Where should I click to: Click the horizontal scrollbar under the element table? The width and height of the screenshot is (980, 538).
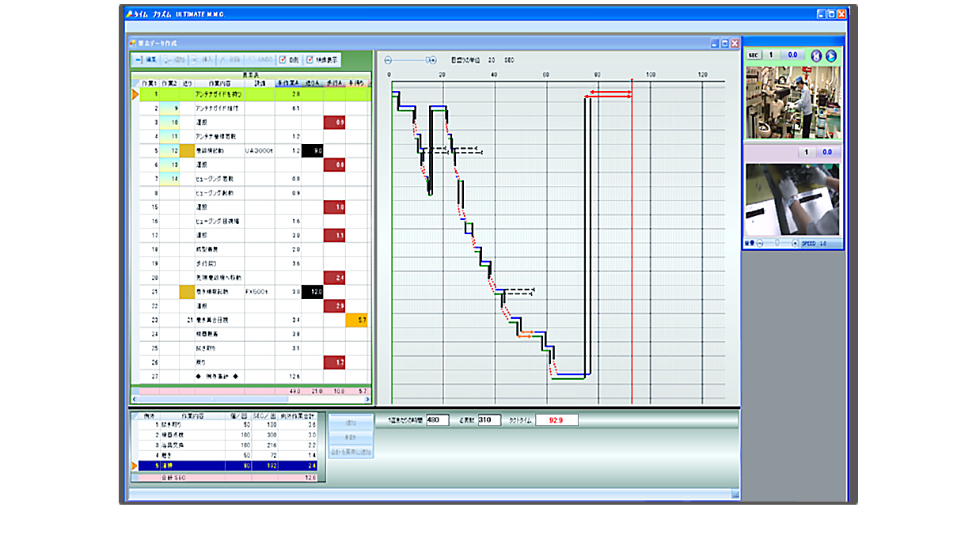252,400
